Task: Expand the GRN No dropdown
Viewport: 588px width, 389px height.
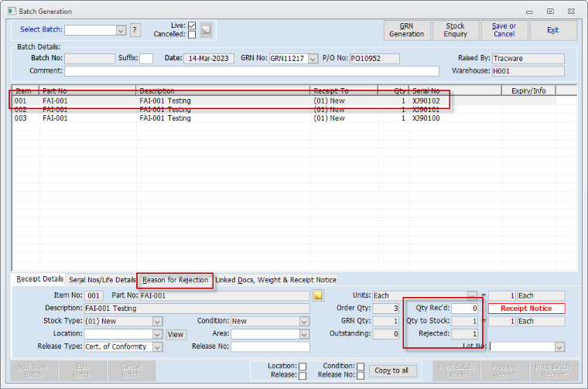Action: 313,59
